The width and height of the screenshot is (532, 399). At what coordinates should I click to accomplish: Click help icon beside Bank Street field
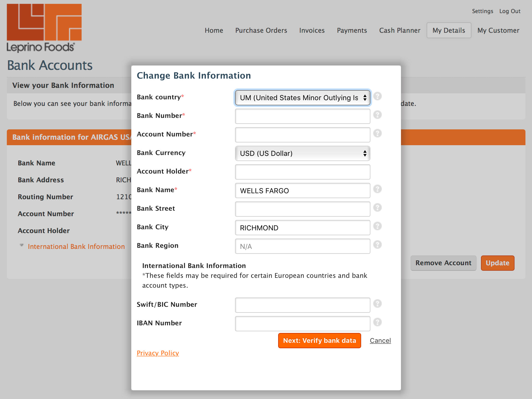click(377, 208)
